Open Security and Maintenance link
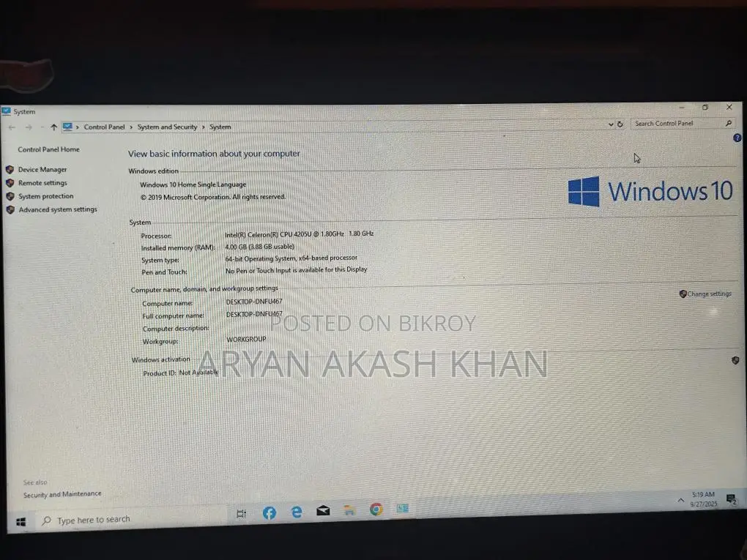 pos(62,494)
